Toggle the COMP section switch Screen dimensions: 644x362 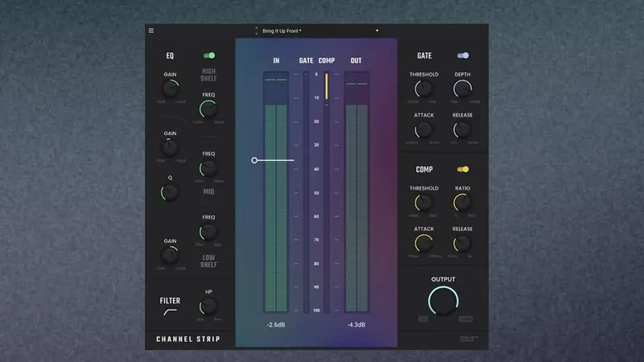463,169
